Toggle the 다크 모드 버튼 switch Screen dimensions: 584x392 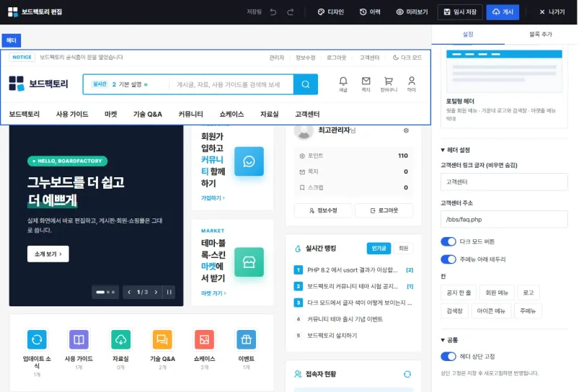[448, 241]
